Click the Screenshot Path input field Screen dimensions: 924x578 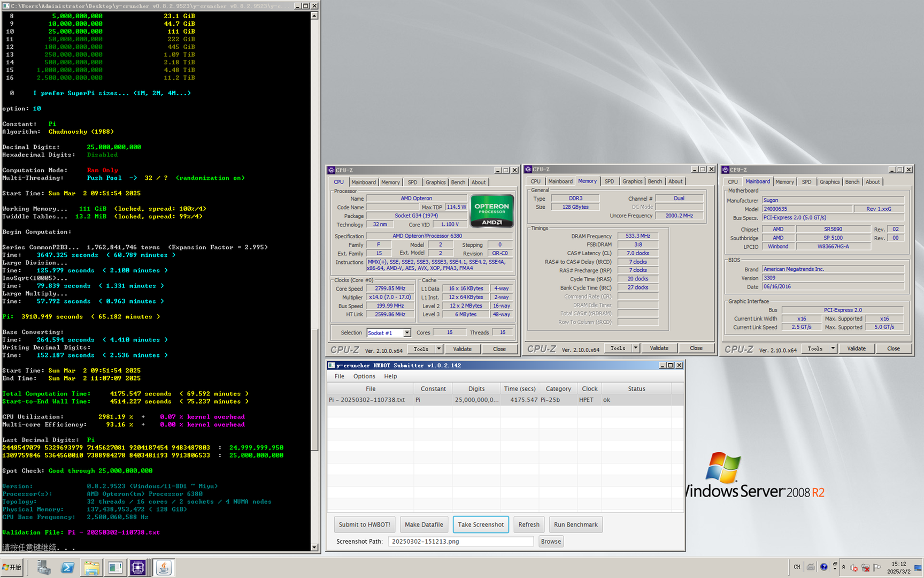[461, 542]
